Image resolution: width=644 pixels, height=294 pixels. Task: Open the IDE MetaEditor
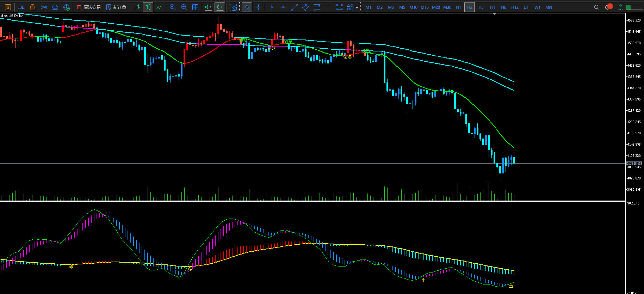point(21,7)
